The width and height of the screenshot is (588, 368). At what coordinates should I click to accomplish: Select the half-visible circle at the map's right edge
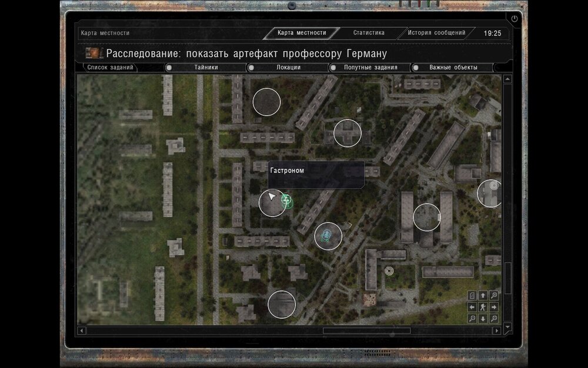(x=489, y=193)
